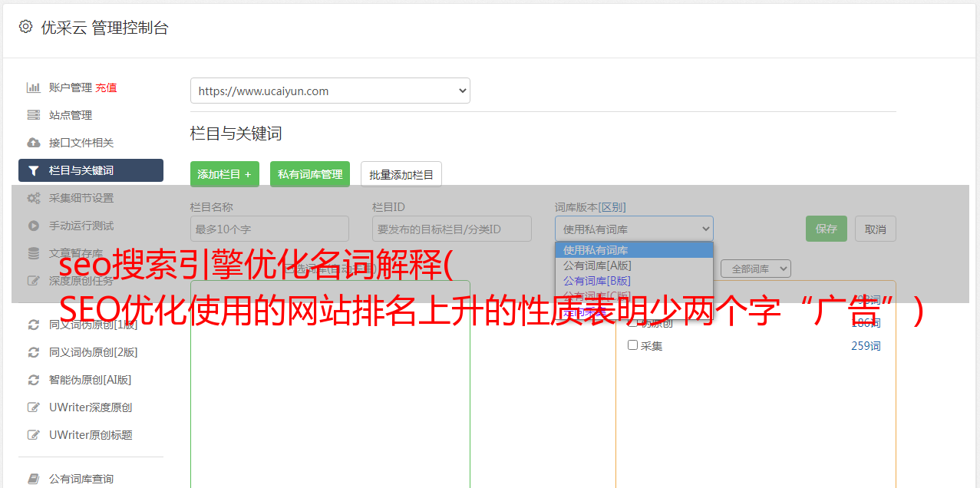
Task: Click the gears icon for 采集细节设置
Action: [x=34, y=198]
